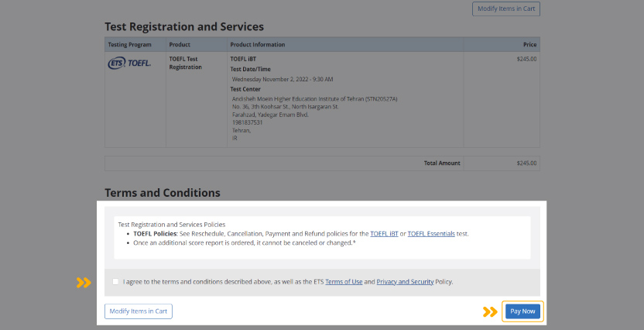Click the postal code 1981837531

(x=247, y=122)
